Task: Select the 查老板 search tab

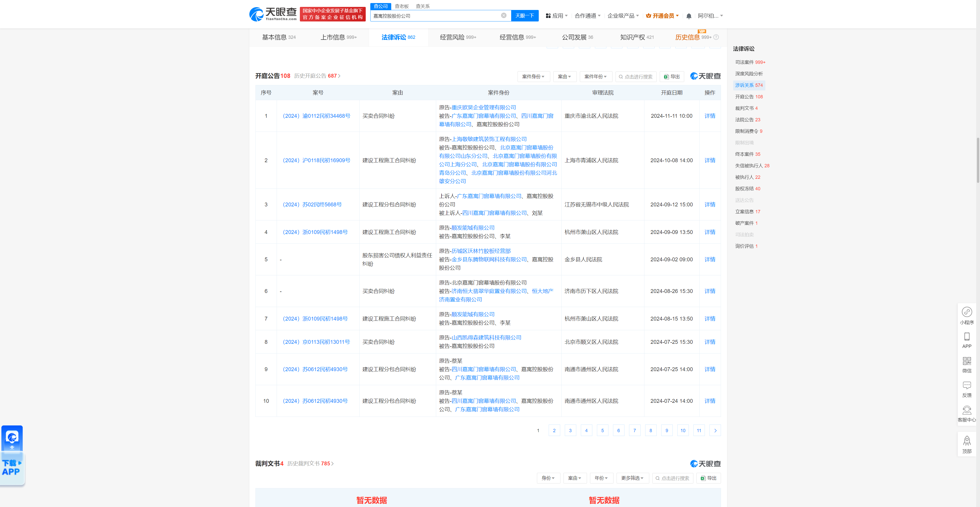Action: tap(401, 6)
